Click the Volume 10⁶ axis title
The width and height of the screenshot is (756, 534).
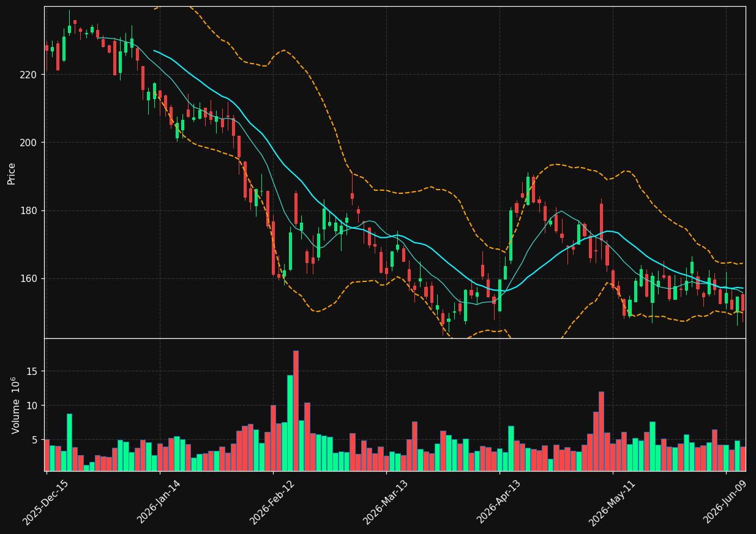click(x=15, y=405)
